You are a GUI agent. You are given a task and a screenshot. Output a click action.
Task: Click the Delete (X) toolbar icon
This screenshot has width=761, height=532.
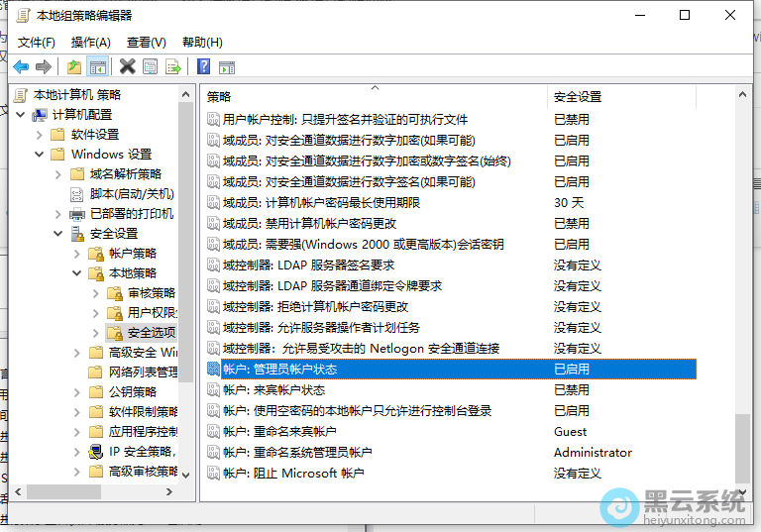pyautogui.click(x=127, y=66)
